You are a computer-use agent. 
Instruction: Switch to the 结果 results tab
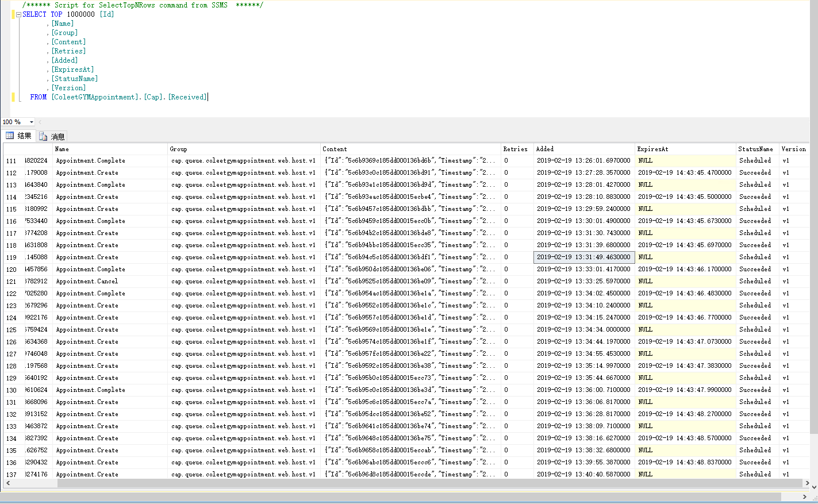point(18,136)
